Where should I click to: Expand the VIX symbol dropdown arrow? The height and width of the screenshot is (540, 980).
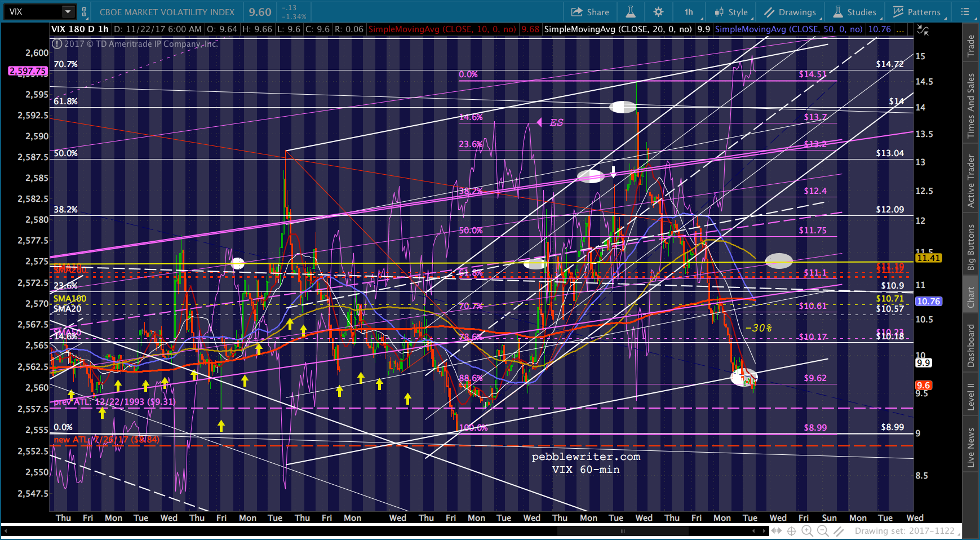(x=68, y=12)
